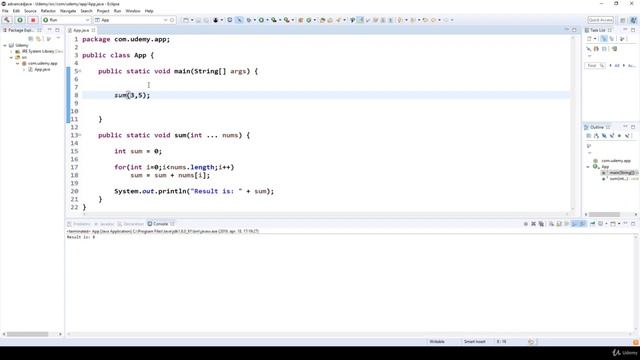640x360 pixels.
Task: Click the Open Perspective icon
Action: coord(623,20)
